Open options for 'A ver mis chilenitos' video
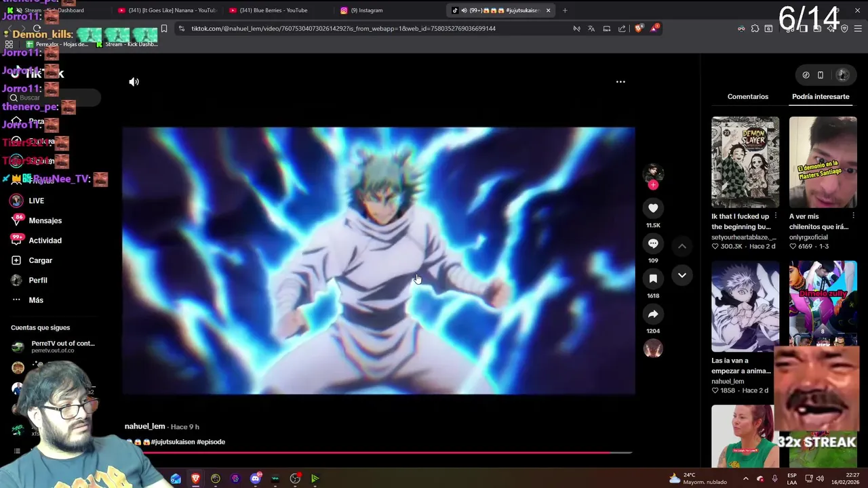 click(x=853, y=216)
